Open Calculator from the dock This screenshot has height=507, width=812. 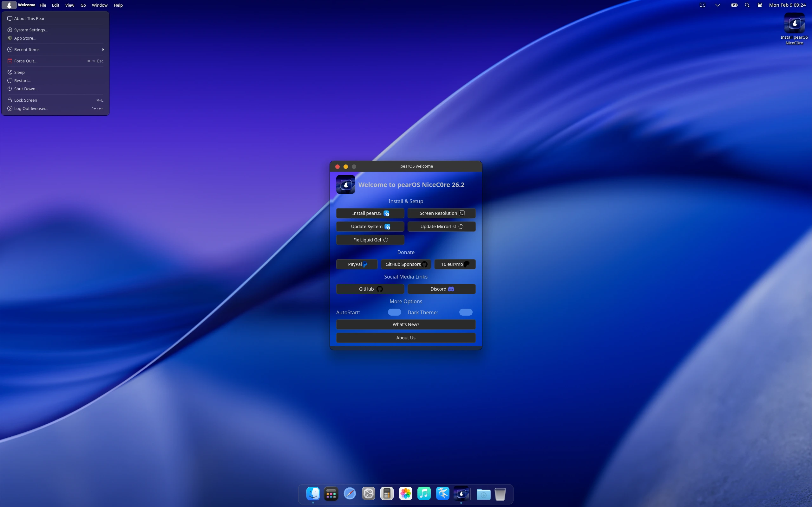click(x=387, y=494)
